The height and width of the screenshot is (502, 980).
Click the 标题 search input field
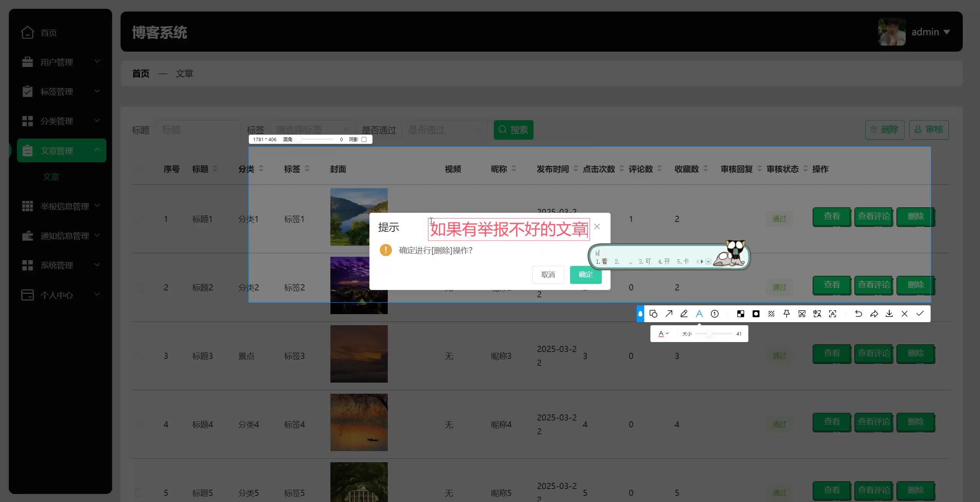(198, 130)
